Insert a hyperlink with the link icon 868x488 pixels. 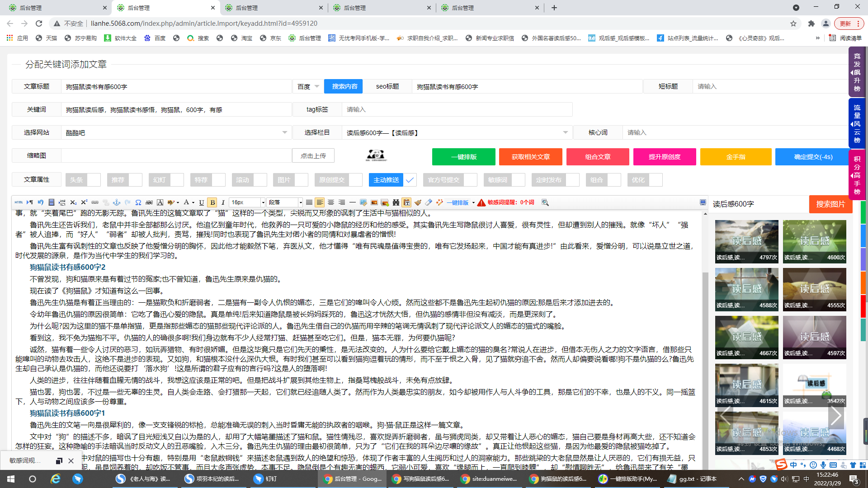click(94, 202)
